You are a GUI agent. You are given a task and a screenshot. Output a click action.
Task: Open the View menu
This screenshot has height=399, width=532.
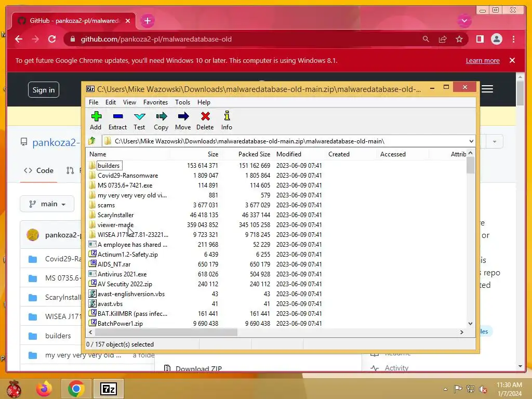(129, 102)
